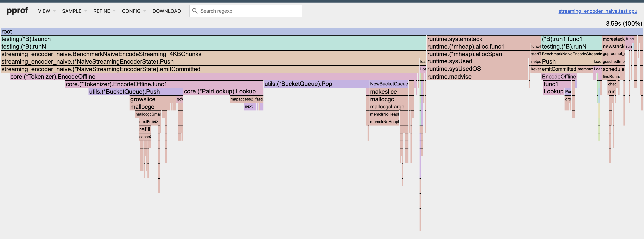Open the SAMPLE dropdown menu
The image size is (644, 239).
[x=72, y=11]
